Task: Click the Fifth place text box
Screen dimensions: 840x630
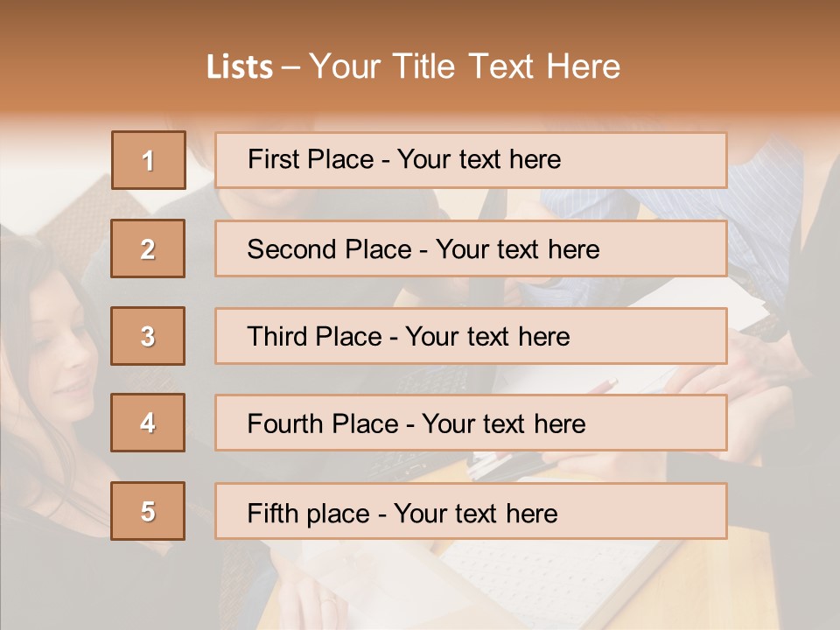Action: click(471, 512)
